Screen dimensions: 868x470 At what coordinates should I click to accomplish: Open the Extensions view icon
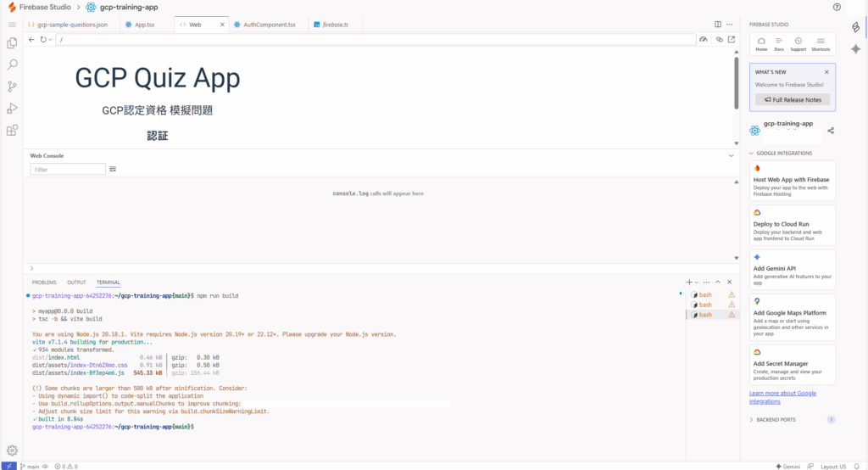pos(12,131)
